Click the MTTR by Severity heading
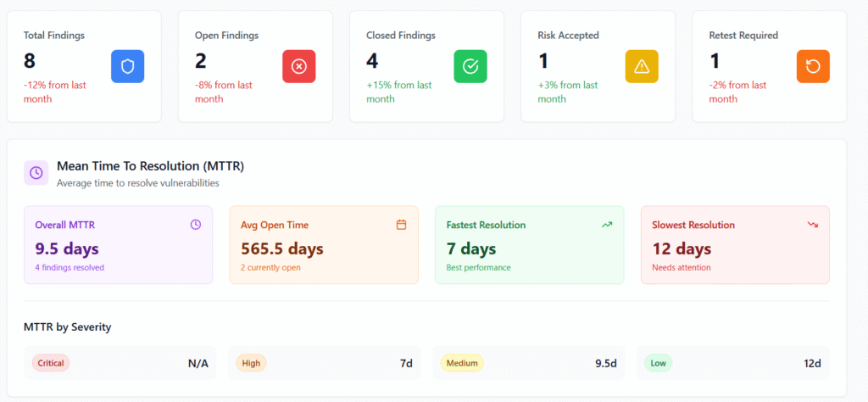 point(68,327)
